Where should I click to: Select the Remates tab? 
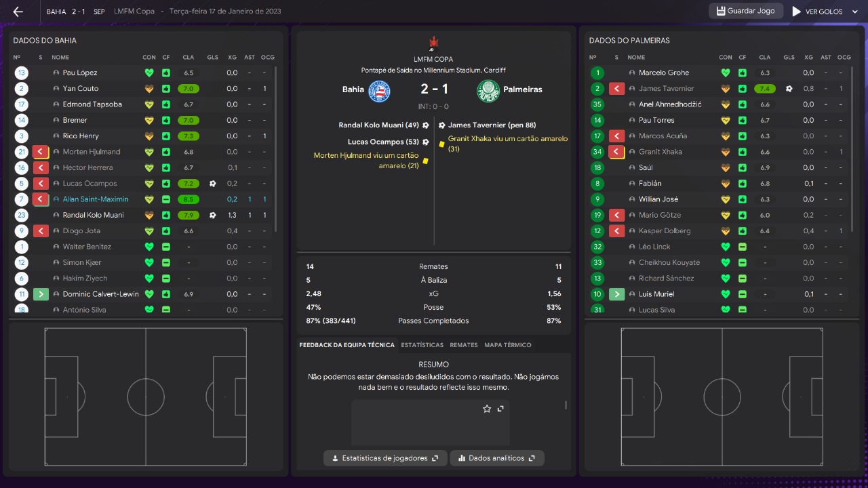pos(464,345)
